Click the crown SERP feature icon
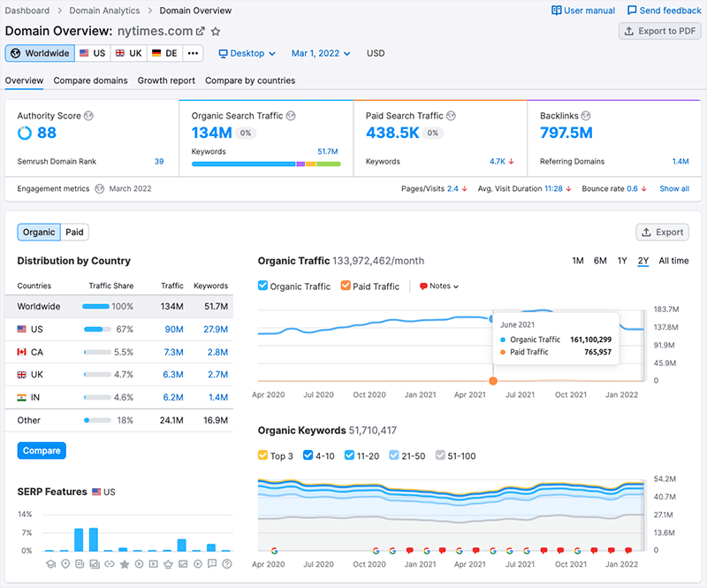The image size is (707, 588). tap(168, 563)
